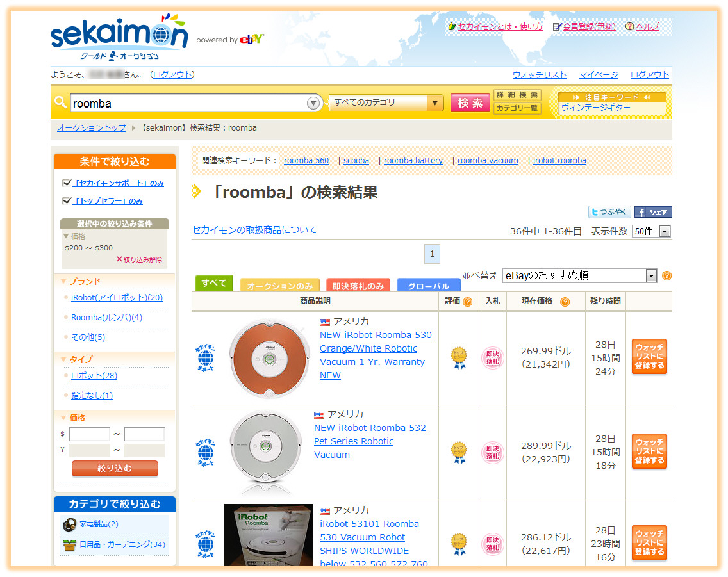Click 即決落札 badge on Roomba 530 Orange row
Image resolution: width=728 pixels, height=577 pixels.
493,357
